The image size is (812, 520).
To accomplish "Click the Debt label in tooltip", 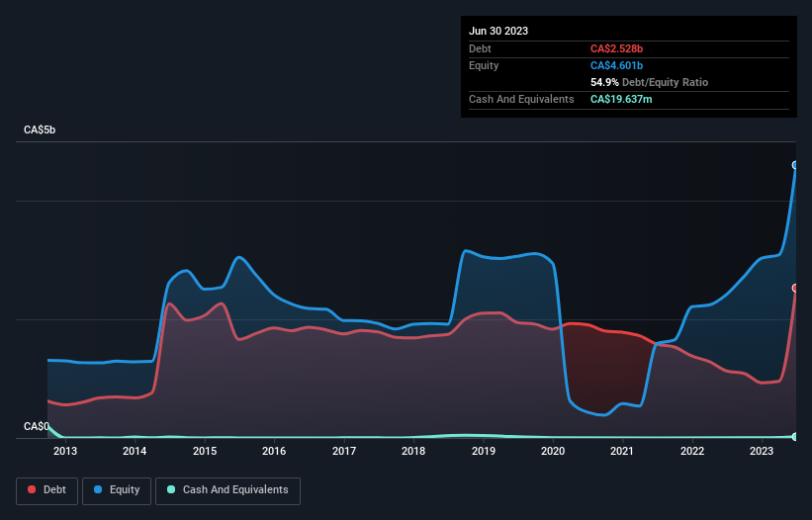I will pyautogui.click(x=480, y=48).
